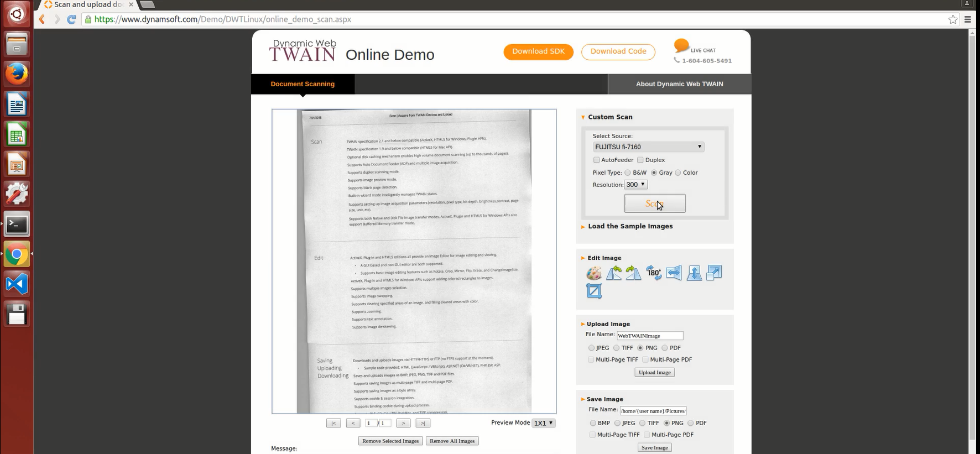Switch to About Dynamic Web TWAIN tab
The image size is (980, 454).
(679, 84)
